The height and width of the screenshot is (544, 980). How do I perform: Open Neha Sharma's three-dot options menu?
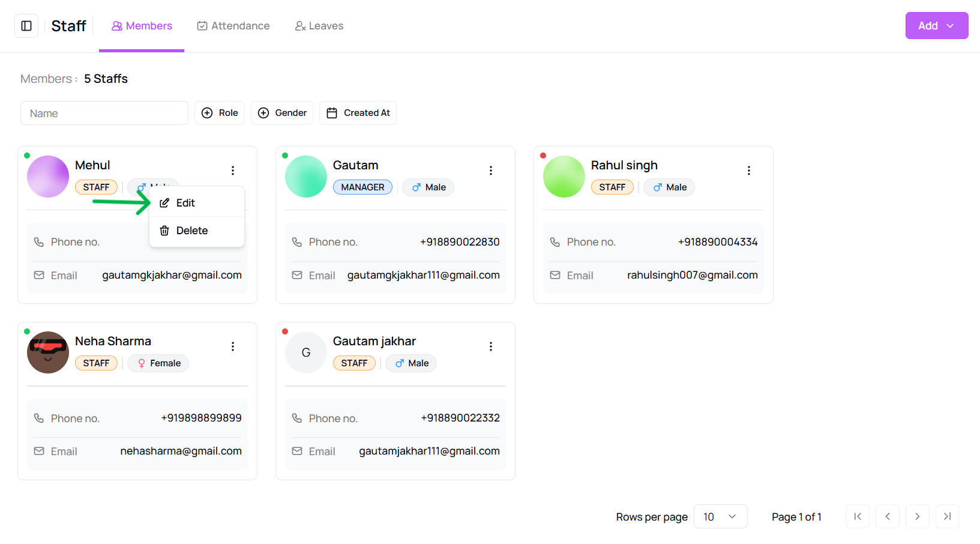tap(233, 346)
